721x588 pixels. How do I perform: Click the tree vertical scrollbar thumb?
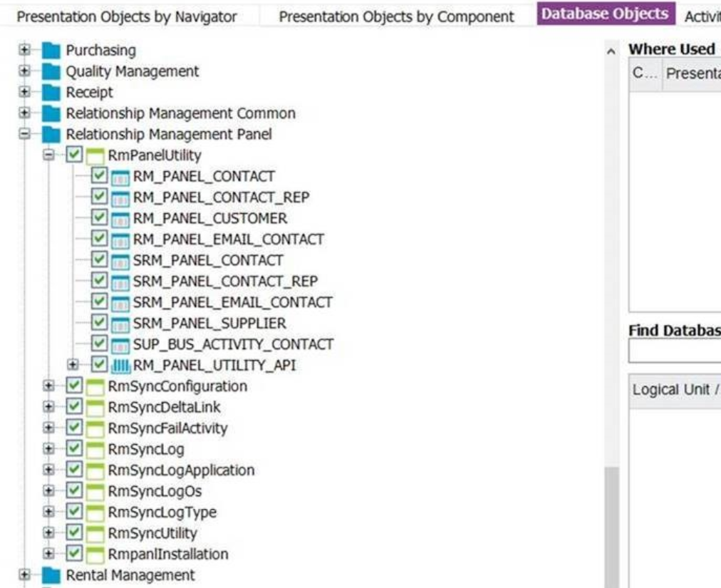click(611, 527)
